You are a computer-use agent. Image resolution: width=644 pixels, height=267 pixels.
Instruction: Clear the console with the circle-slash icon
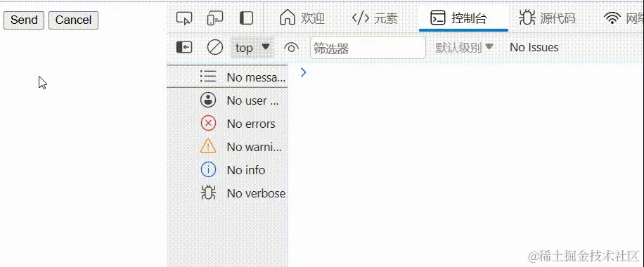[x=215, y=48]
